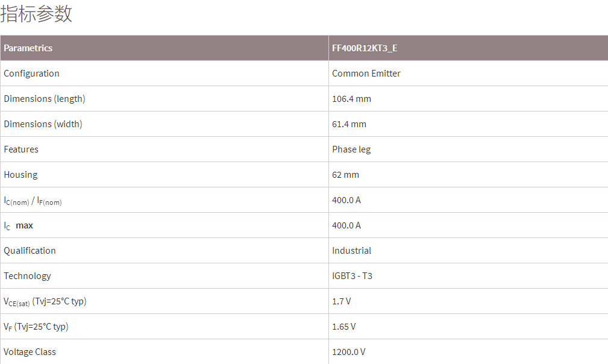
Task: Select the 1200.0 V Voltage Class value
Action: click(348, 352)
